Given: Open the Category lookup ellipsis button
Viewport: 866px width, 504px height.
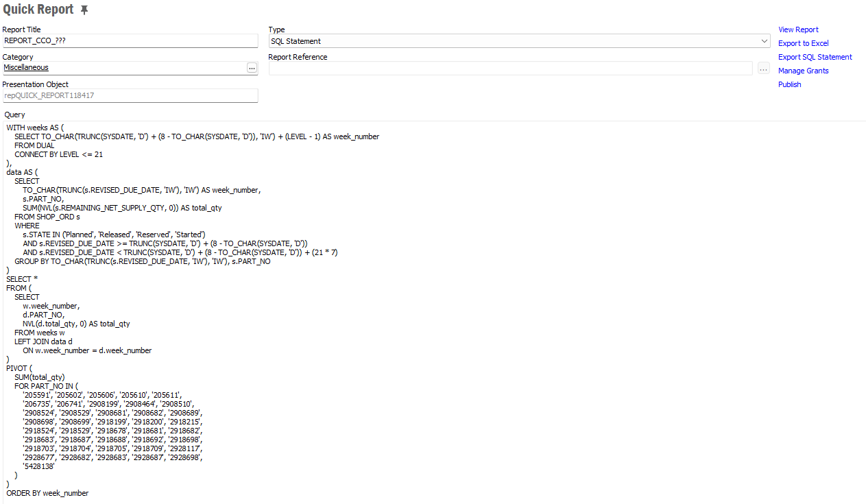Looking at the screenshot, I should tap(252, 68).
